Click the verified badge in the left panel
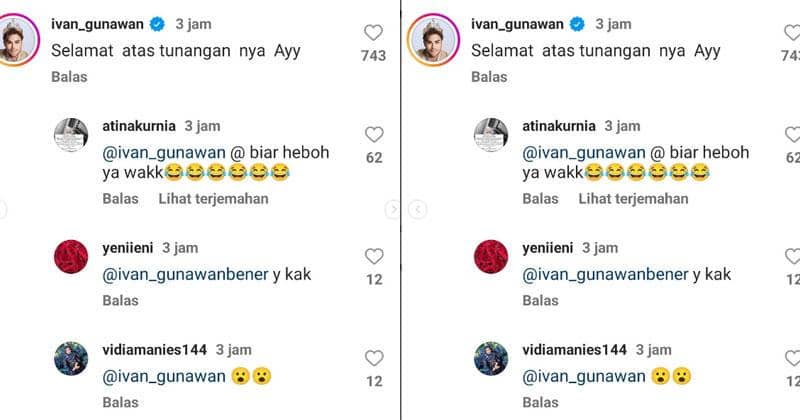Screen dimensions: 800x420 [158, 23]
